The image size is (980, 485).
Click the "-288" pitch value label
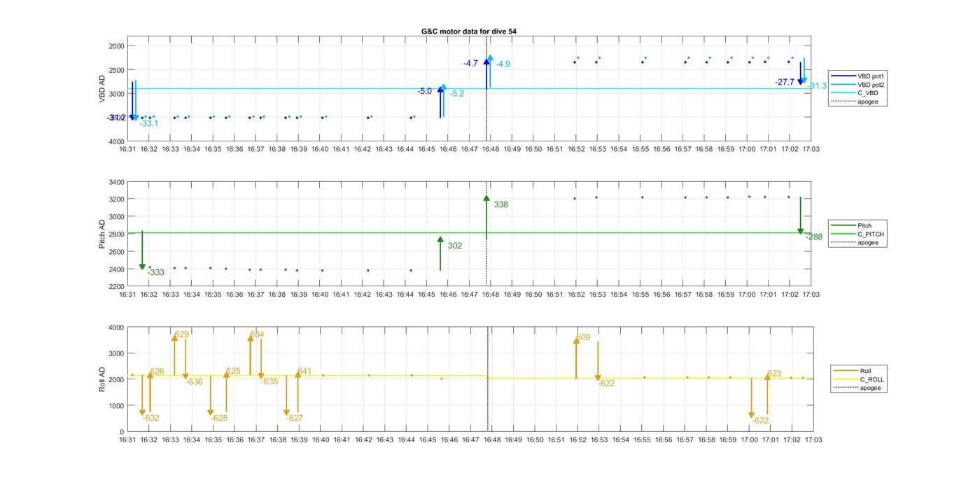coord(814,237)
